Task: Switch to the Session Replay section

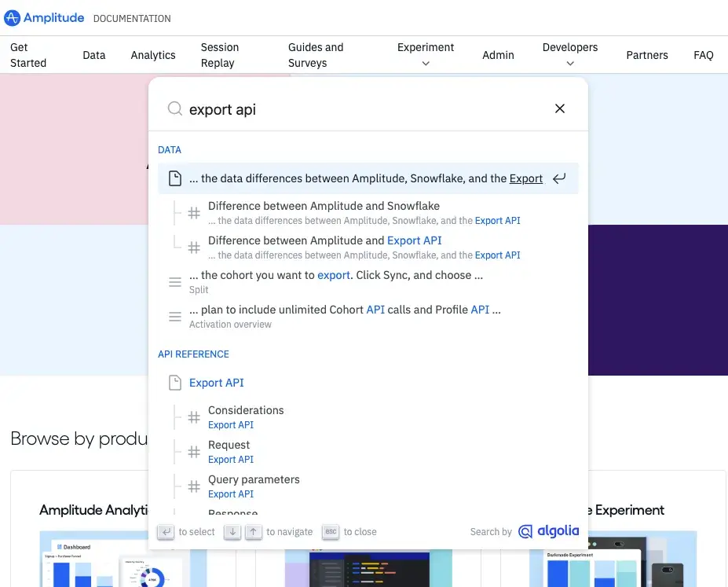Action: (x=218, y=55)
